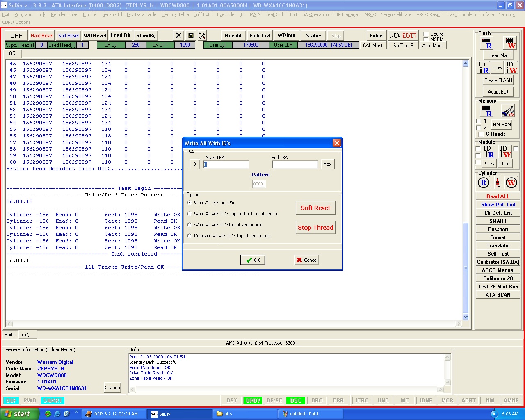Select 'Write All with ID's top of sector only'
Viewport: 525px width, 420px height.
tap(189, 225)
